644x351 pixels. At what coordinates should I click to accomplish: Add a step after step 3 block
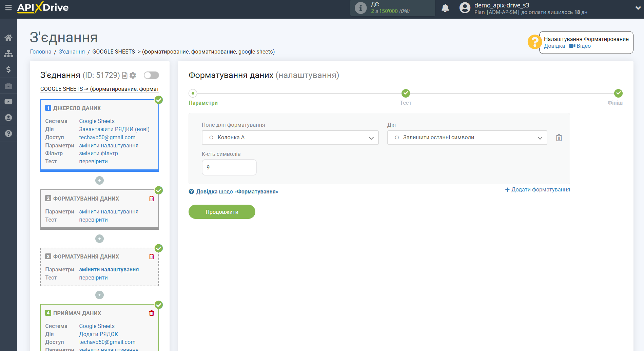99,295
